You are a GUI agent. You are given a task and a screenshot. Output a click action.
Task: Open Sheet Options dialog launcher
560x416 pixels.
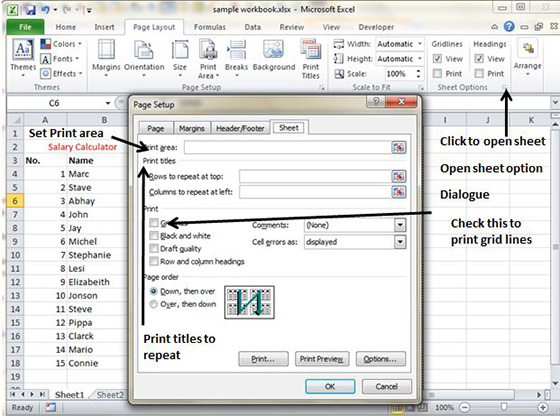coord(504,87)
